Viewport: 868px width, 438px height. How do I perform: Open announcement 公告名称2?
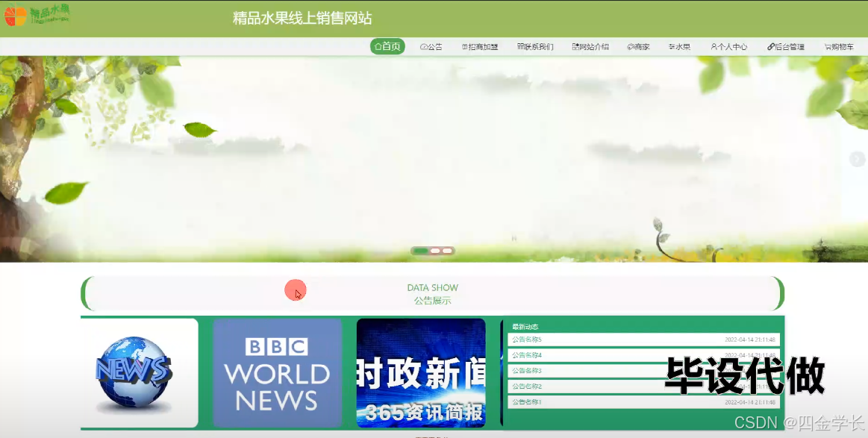click(x=643, y=386)
